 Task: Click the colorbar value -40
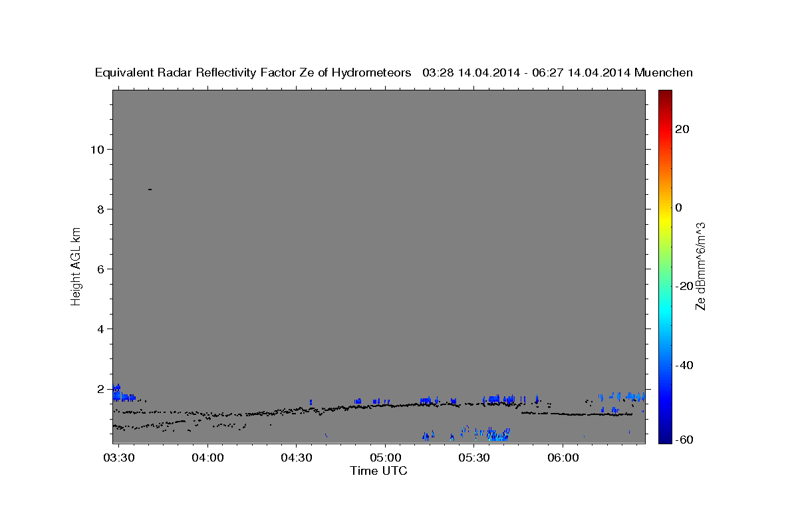tap(684, 365)
